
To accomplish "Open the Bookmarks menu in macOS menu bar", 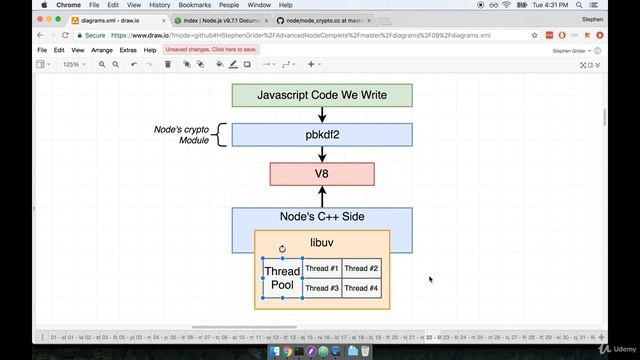I will point(195,5).
